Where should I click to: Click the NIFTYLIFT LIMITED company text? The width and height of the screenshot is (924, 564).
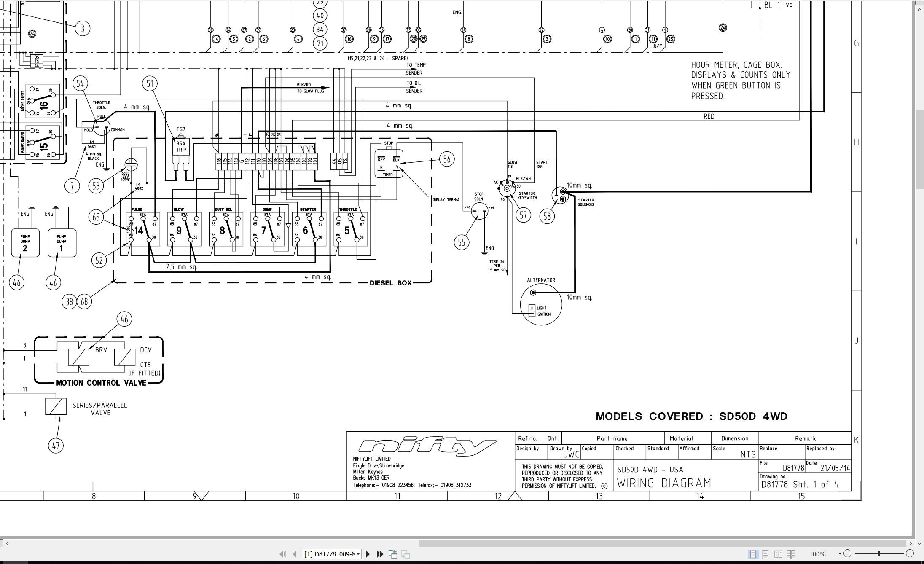coord(372,459)
